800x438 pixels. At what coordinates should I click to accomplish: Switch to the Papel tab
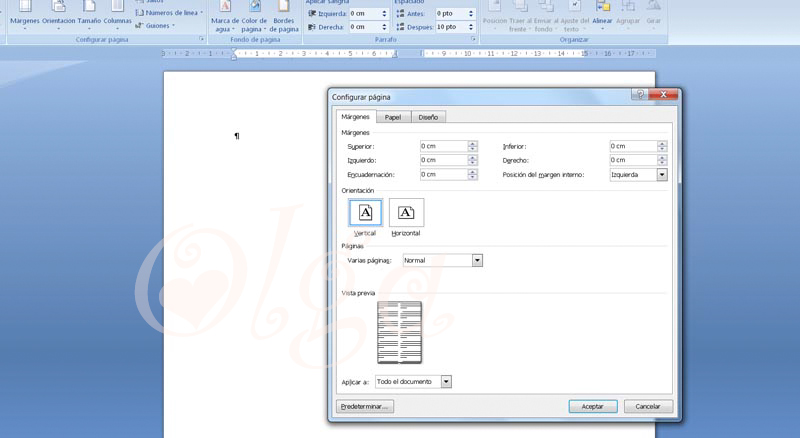point(393,117)
